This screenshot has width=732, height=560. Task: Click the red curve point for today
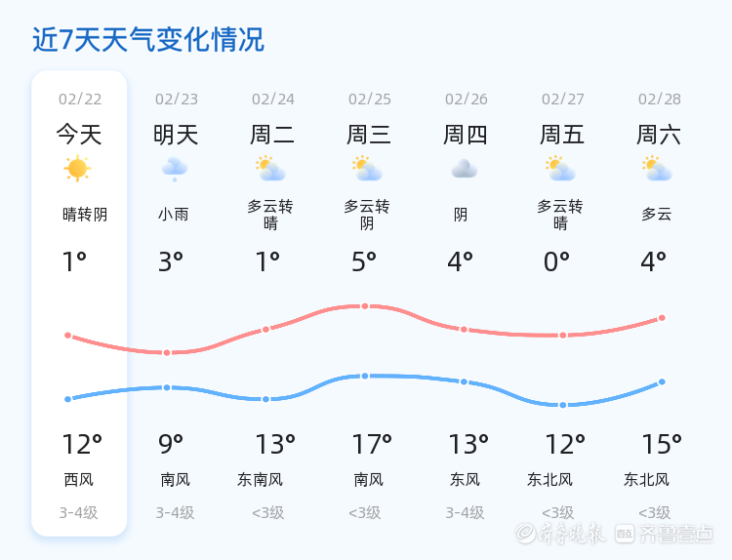68,336
